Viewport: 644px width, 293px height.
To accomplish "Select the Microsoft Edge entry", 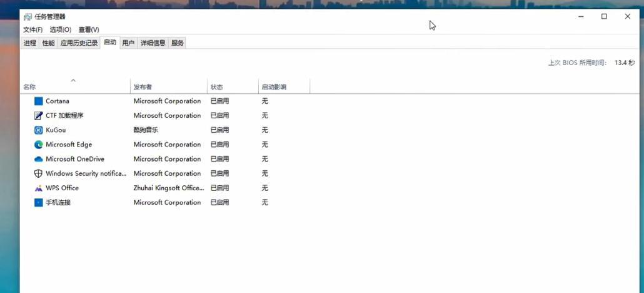I will (69, 145).
